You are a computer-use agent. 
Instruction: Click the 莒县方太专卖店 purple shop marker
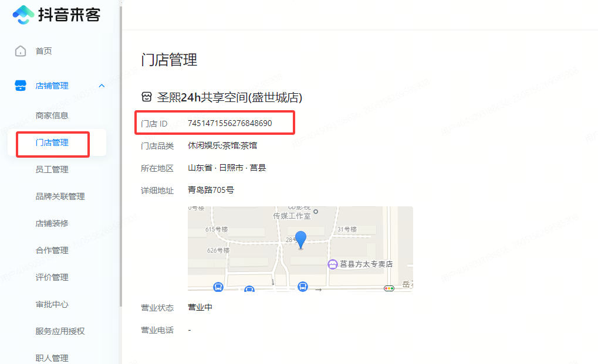click(333, 264)
